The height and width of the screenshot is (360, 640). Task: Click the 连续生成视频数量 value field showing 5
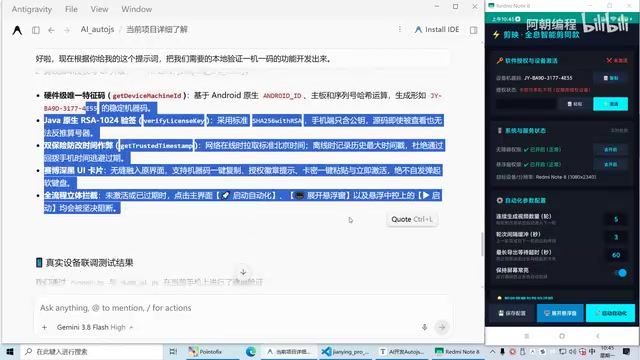point(616,219)
